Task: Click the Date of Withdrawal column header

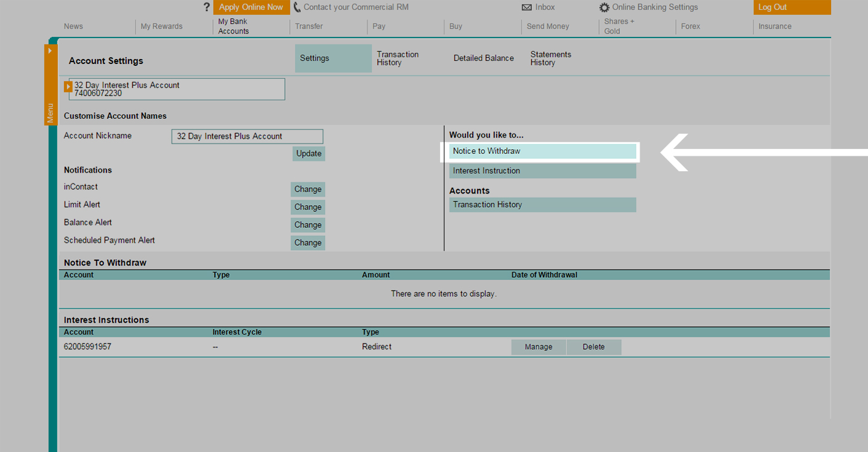Action: pyautogui.click(x=544, y=275)
